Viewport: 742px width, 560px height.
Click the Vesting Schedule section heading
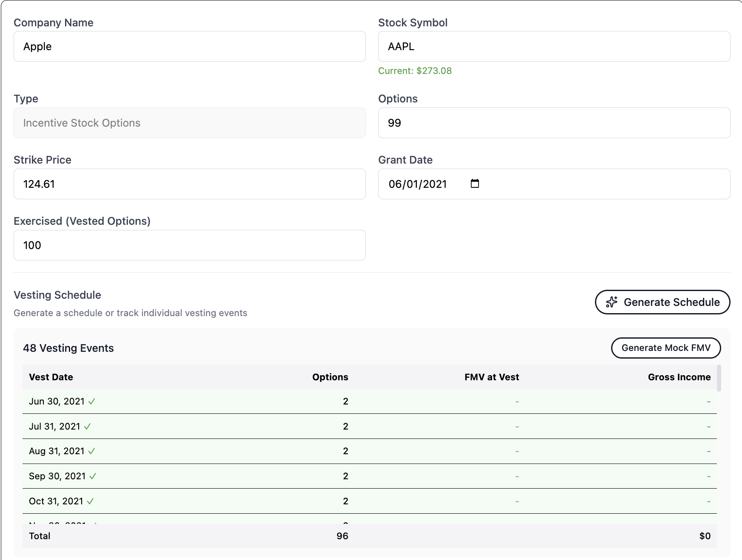[57, 295]
